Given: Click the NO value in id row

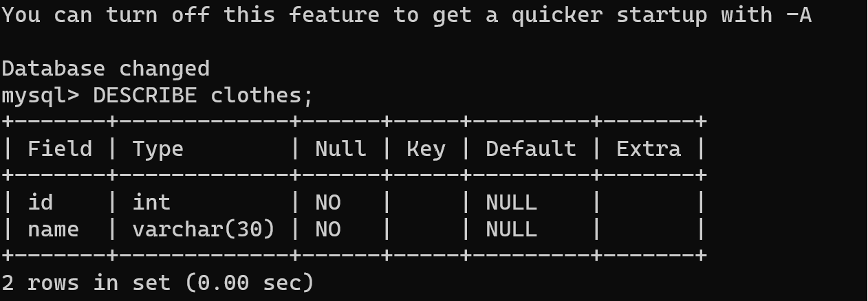Looking at the screenshot, I should 328,203.
